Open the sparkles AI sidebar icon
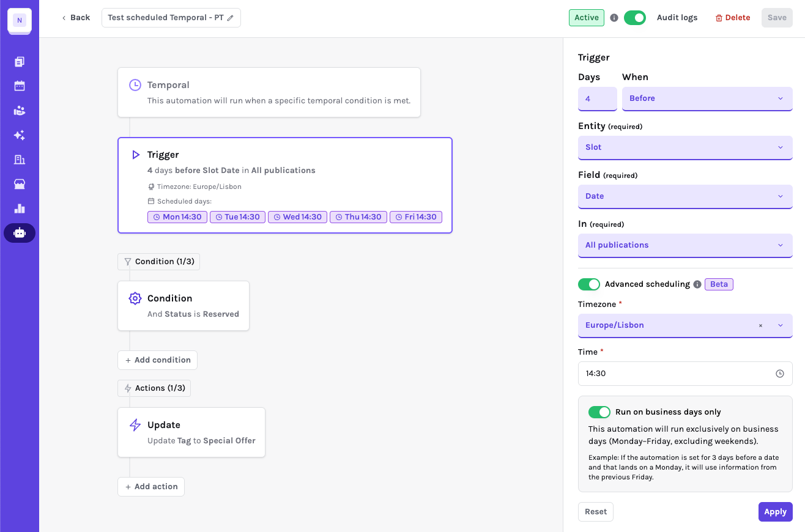 click(20, 135)
